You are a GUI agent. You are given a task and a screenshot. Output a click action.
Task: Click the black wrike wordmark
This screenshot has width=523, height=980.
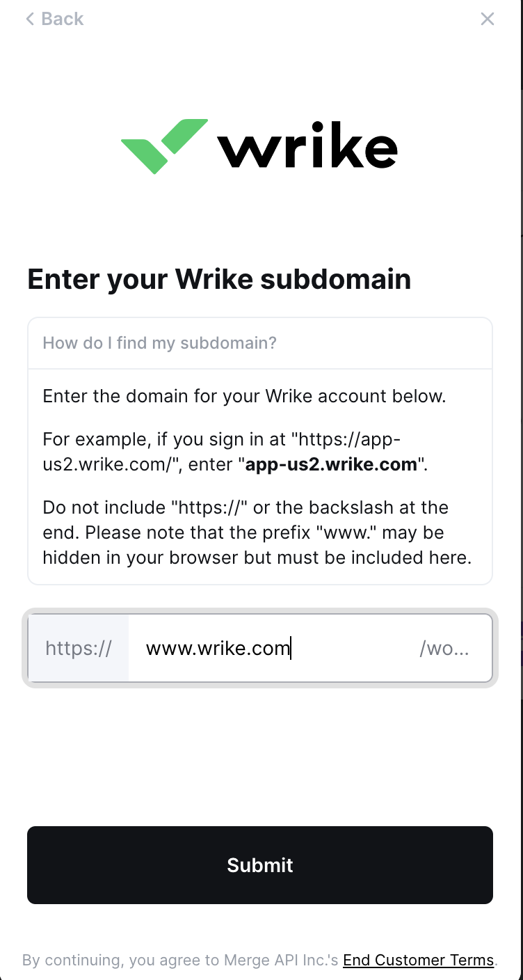pyautogui.click(x=307, y=144)
